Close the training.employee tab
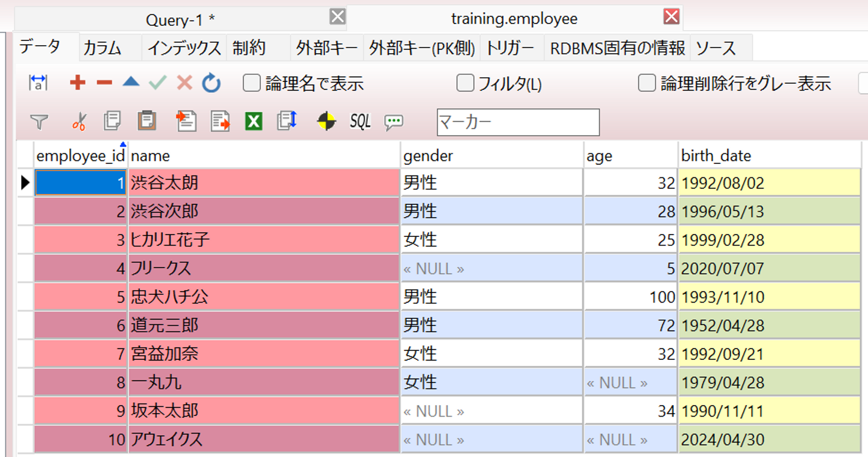Viewport: 868px width, 457px height. [671, 17]
